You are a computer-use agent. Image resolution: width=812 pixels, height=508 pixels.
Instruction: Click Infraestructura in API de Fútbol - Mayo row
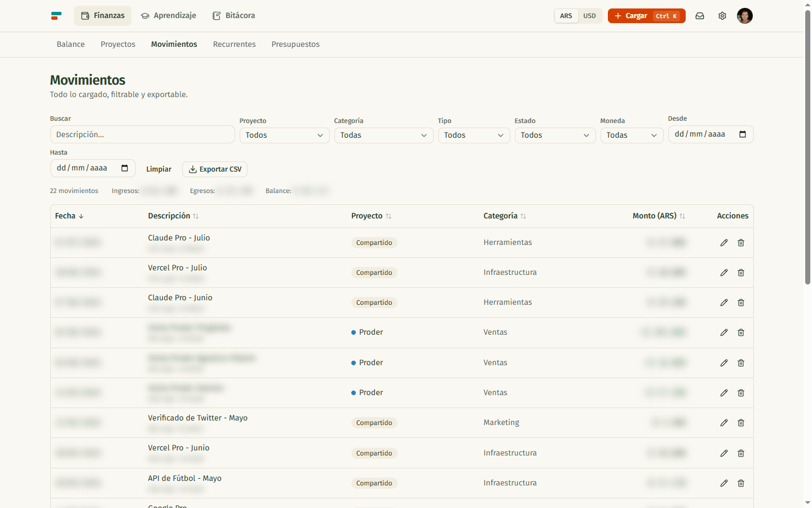[x=510, y=483]
